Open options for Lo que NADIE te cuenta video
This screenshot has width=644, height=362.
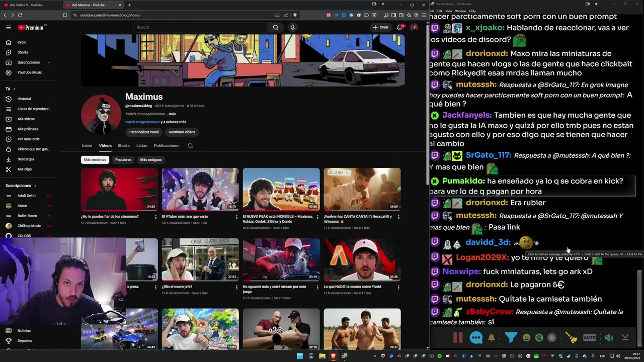pos(398,287)
